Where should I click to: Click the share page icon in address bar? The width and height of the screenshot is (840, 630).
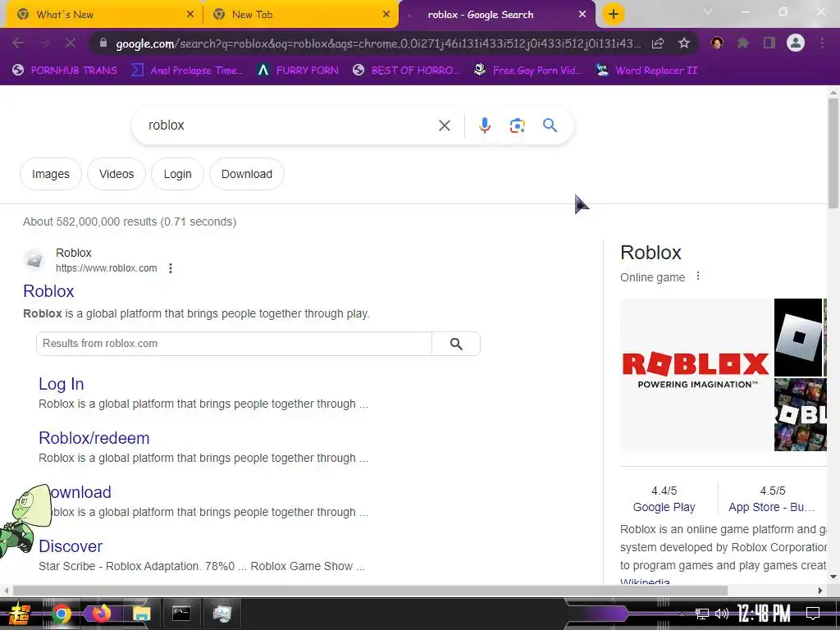(658, 43)
